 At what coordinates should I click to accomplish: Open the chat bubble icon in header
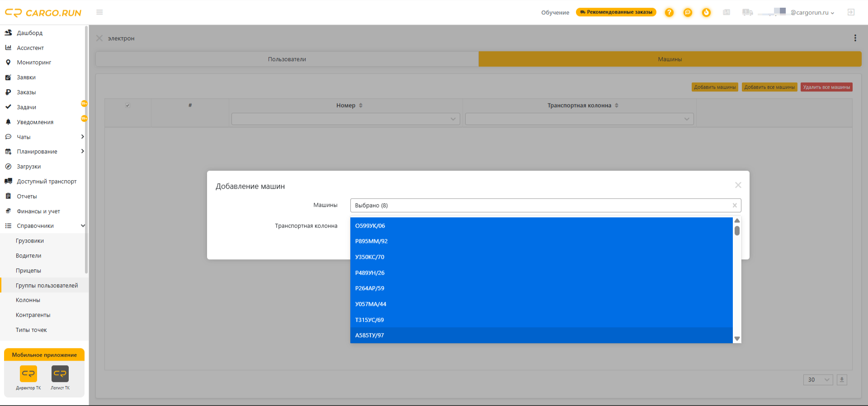click(688, 13)
